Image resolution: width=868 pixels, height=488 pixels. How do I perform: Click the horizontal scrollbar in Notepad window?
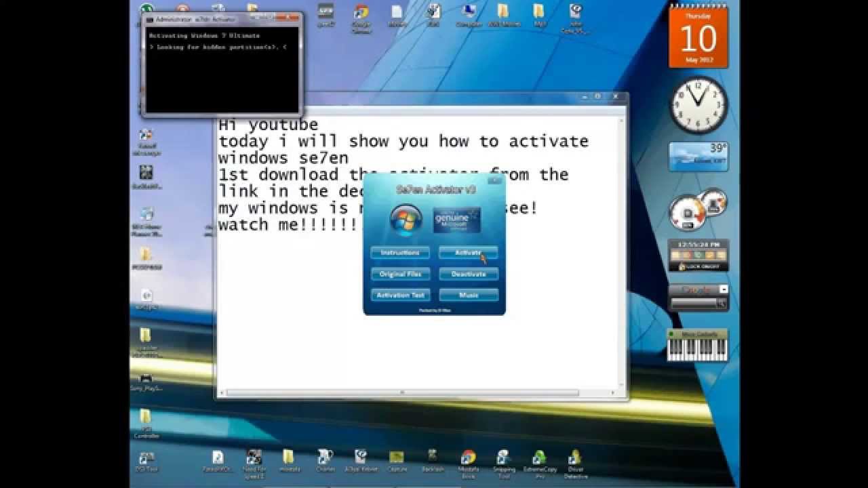[402, 392]
